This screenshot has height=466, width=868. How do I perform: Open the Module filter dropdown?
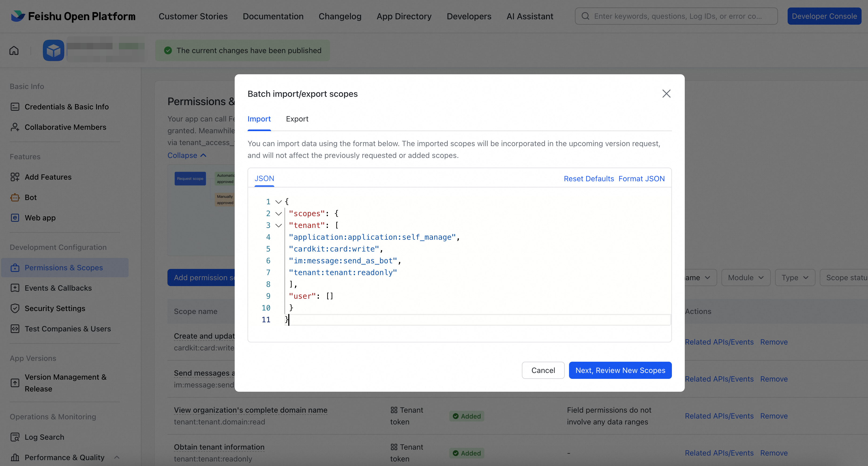point(746,278)
